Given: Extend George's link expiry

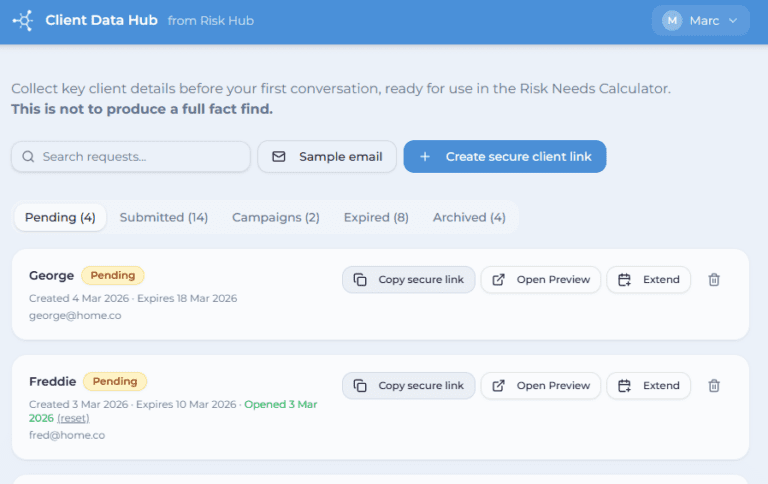Looking at the screenshot, I should [x=648, y=280].
